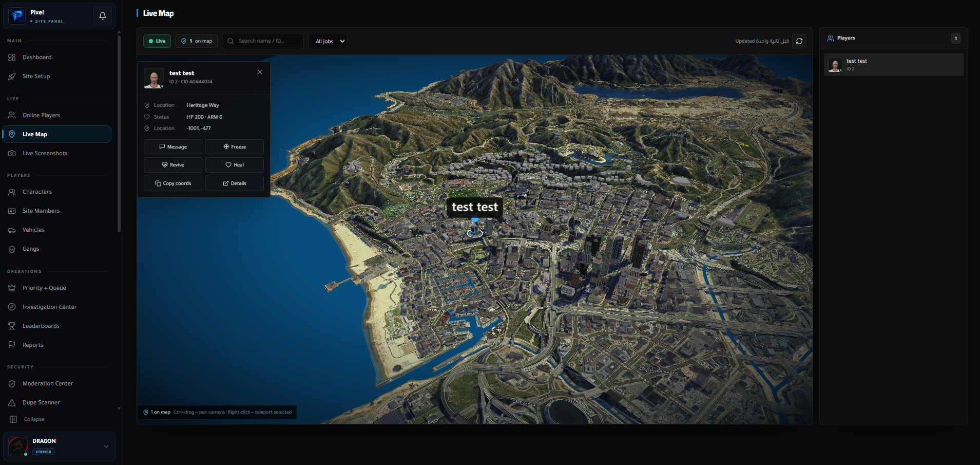
Task: Open the Site Setup page
Action: [x=56, y=76]
